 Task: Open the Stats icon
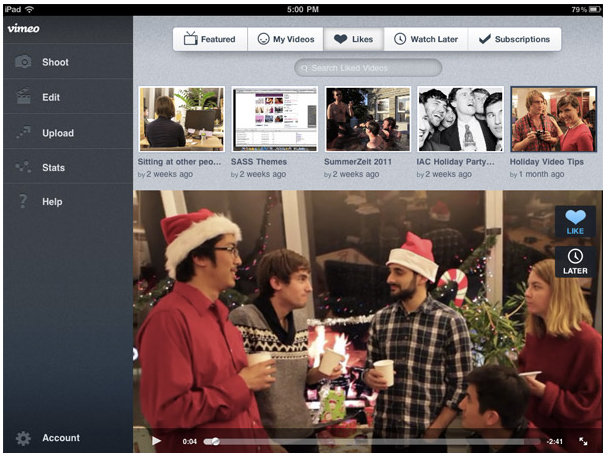(23, 167)
